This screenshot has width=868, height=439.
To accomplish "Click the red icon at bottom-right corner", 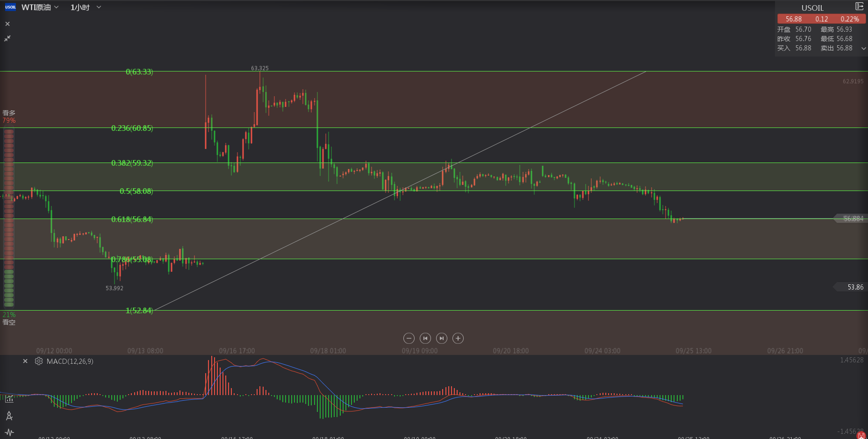I will 861,435.
